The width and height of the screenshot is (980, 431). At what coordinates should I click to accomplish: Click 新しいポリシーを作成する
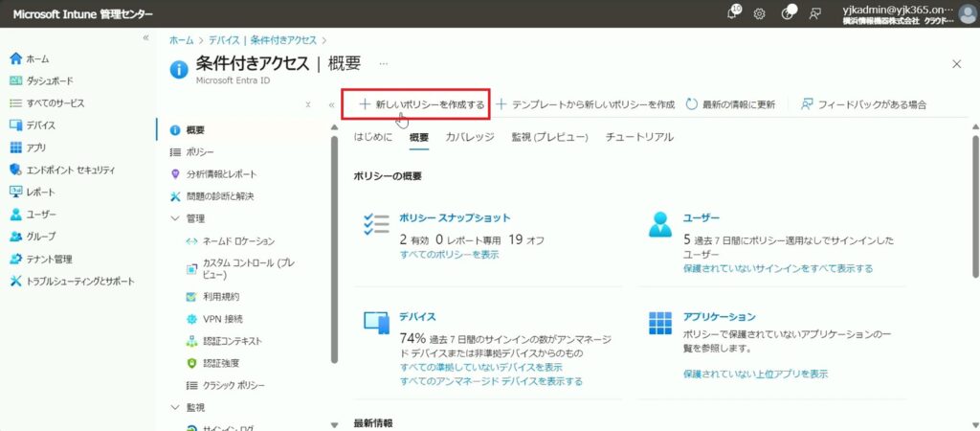(422, 105)
